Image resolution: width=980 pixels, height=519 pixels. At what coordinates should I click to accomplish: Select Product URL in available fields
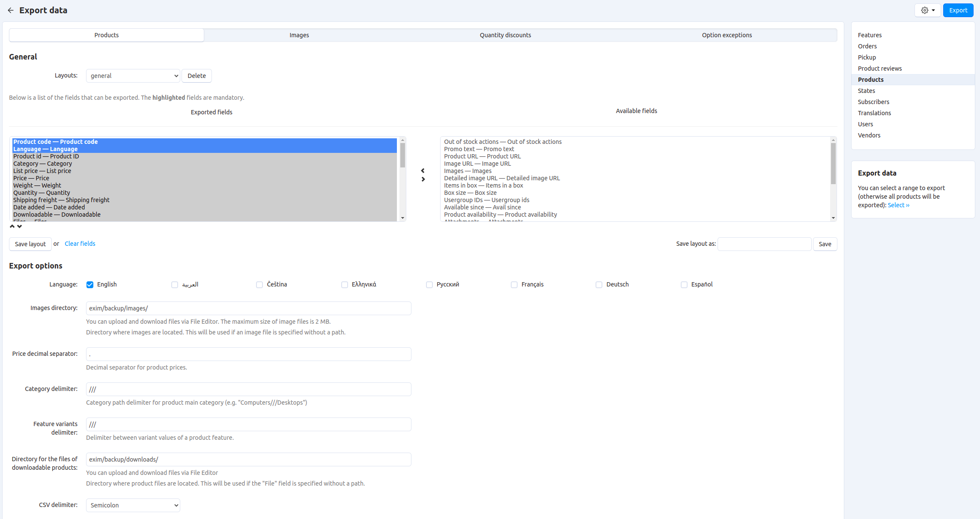coord(636,156)
